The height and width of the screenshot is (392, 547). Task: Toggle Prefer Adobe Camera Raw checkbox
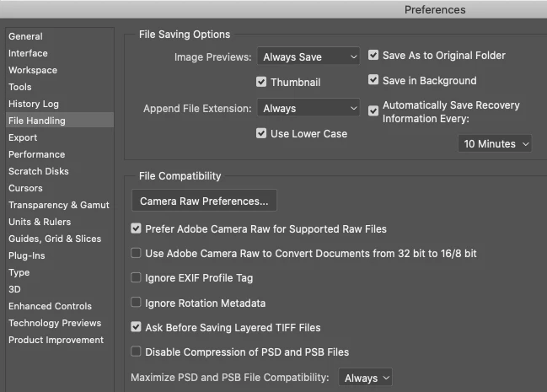[137, 228]
